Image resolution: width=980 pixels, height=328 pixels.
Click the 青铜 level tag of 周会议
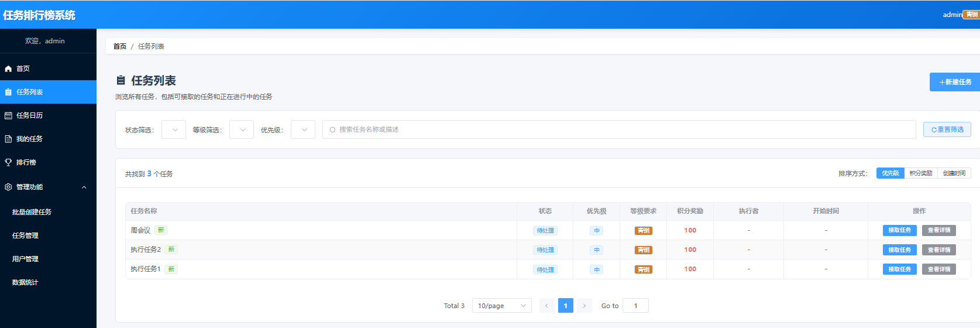[644, 231]
